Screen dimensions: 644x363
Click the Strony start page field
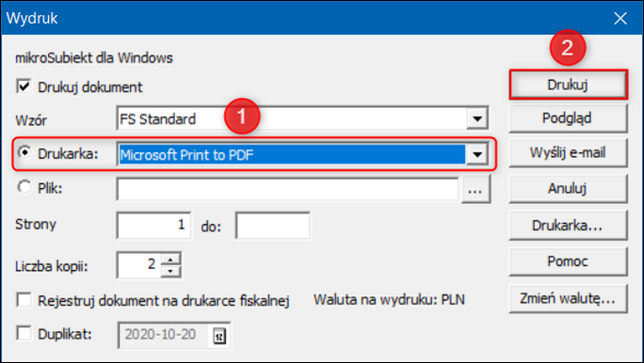154,225
